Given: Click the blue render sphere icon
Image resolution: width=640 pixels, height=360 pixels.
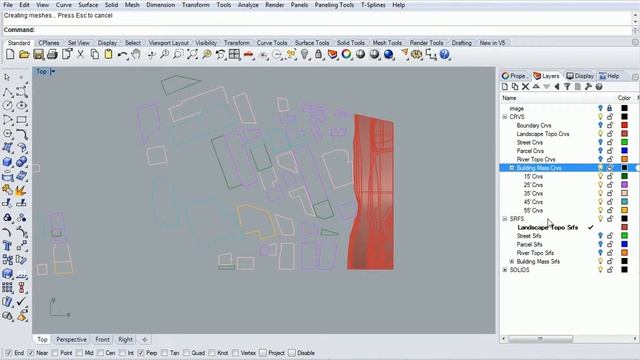Looking at the screenshot, I should pos(389,54).
